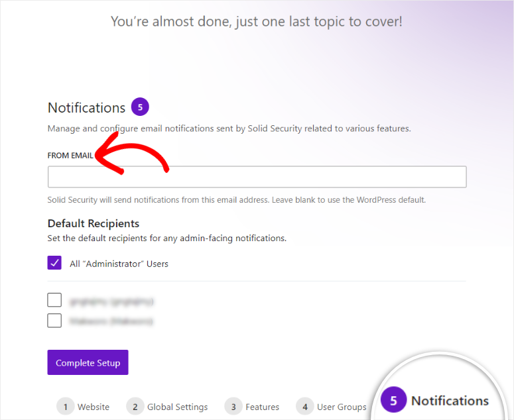Click the number 2 step circle
Screen dimensions: 514x420
[x=135, y=407]
